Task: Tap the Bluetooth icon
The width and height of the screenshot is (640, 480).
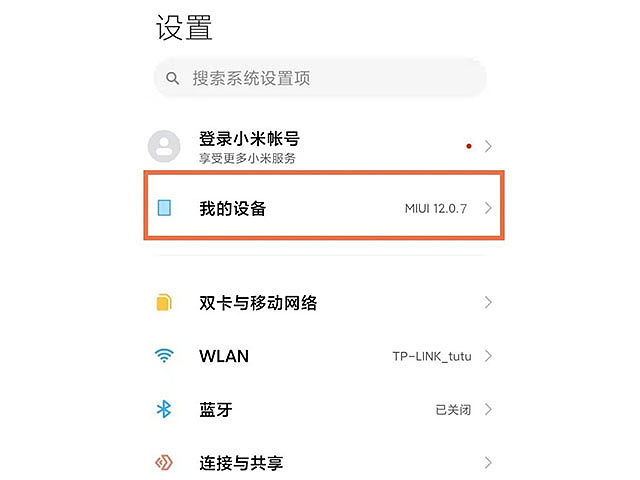Action: 164,409
